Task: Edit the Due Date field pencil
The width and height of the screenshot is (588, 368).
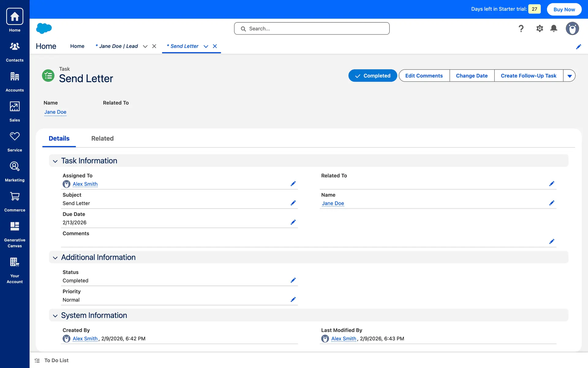Action: pyautogui.click(x=293, y=222)
